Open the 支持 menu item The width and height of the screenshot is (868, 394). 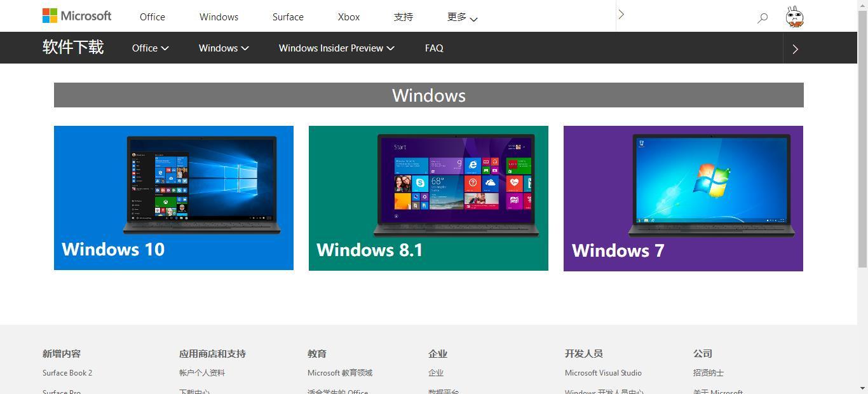pos(403,17)
